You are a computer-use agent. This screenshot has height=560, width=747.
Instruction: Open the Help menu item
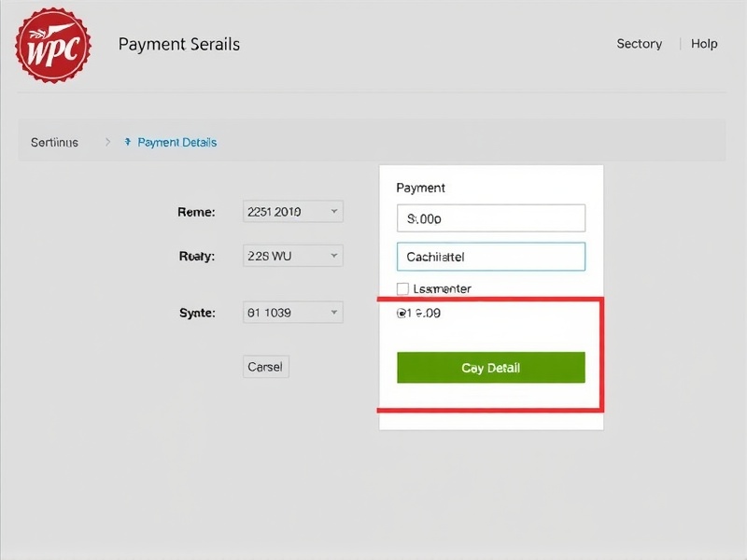(x=704, y=44)
